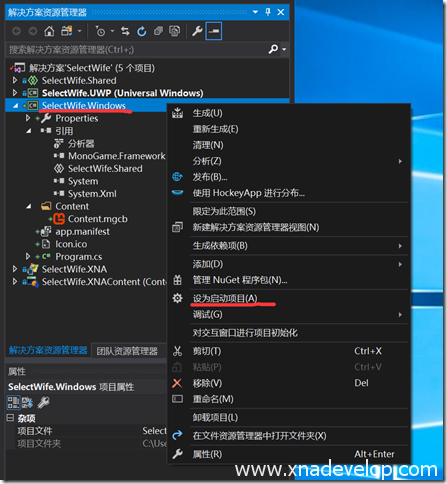The height and width of the screenshot is (484, 447).
Task: Expand the SelectWife.XNA project node
Action: (15, 269)
